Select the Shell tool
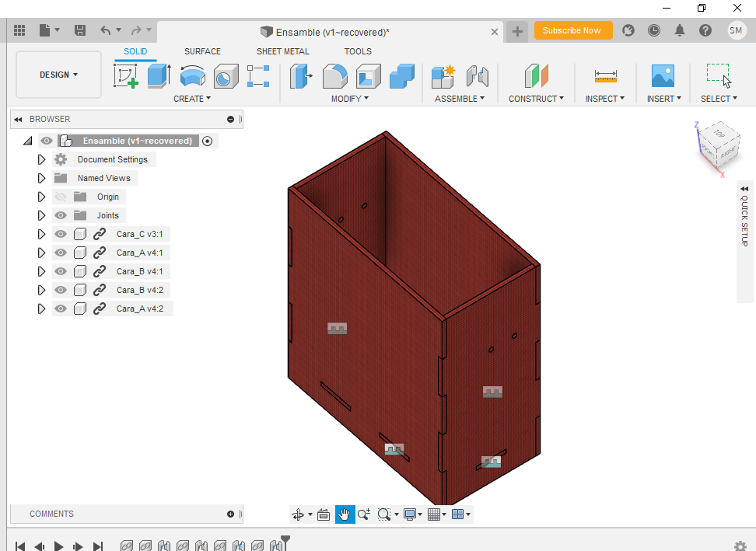This screenshot has height=551, width=756. coord(369,76)
